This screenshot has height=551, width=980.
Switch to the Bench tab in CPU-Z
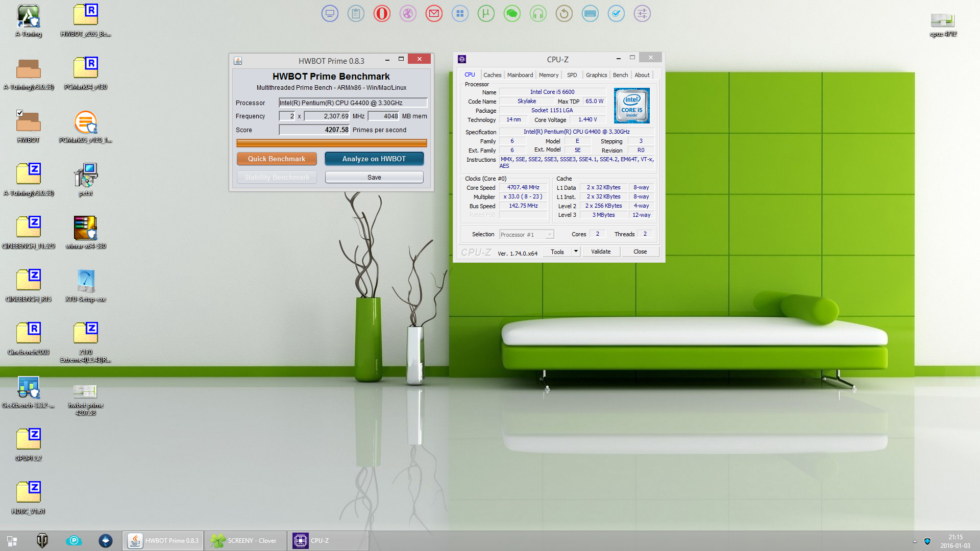[x=620, y=75]
